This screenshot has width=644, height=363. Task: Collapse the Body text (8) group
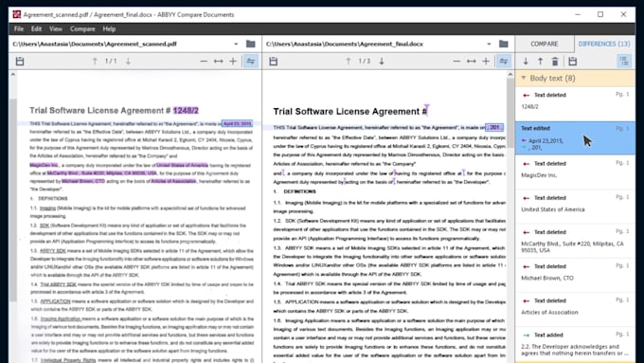tap(524, 78)
